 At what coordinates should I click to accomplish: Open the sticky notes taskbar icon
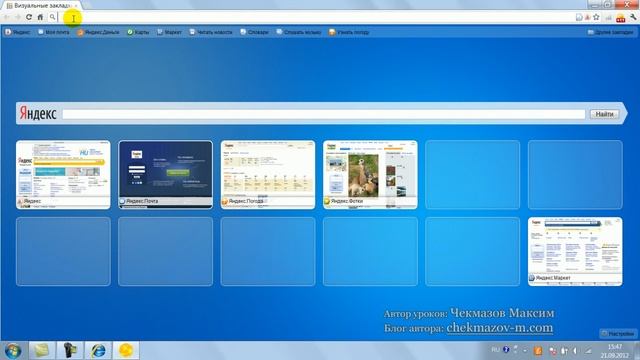click(42, 350)
